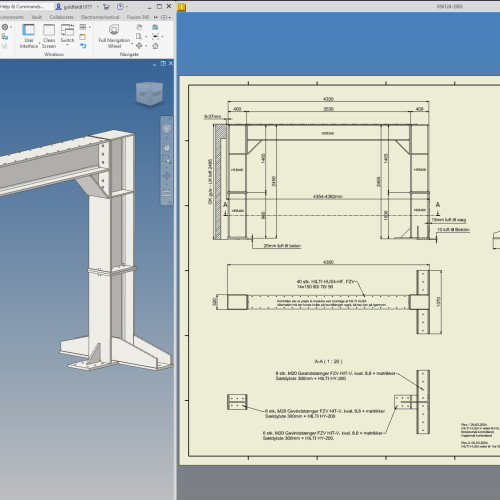Screen dimensions: 500x500
Task: Click the blue view icon atop Navigate panel
Action: (x=155, y=27)
